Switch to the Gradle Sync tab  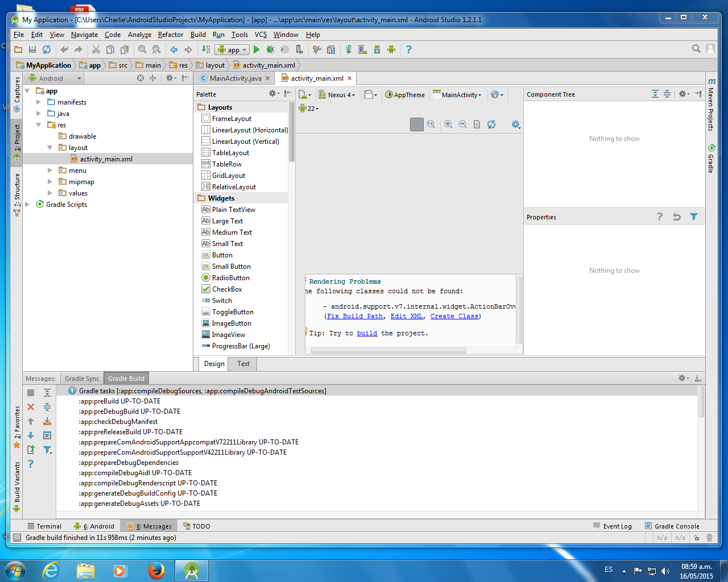(x=82, y=379)
